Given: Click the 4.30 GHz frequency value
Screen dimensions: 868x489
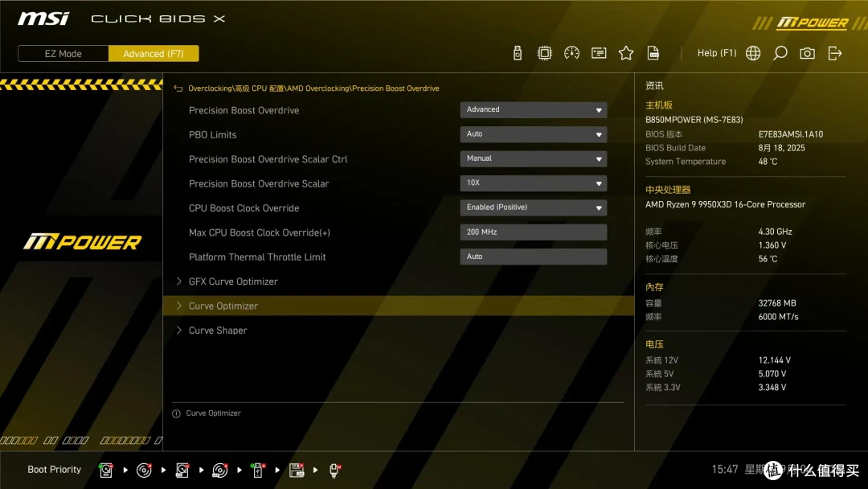Looking at the screenshot, I should click(775, 232).
